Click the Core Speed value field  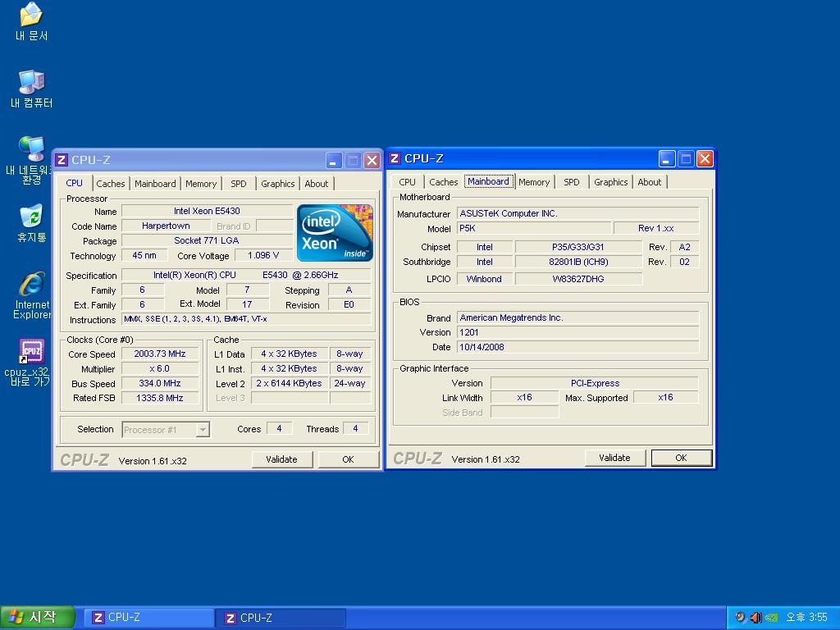coord(160,354)
